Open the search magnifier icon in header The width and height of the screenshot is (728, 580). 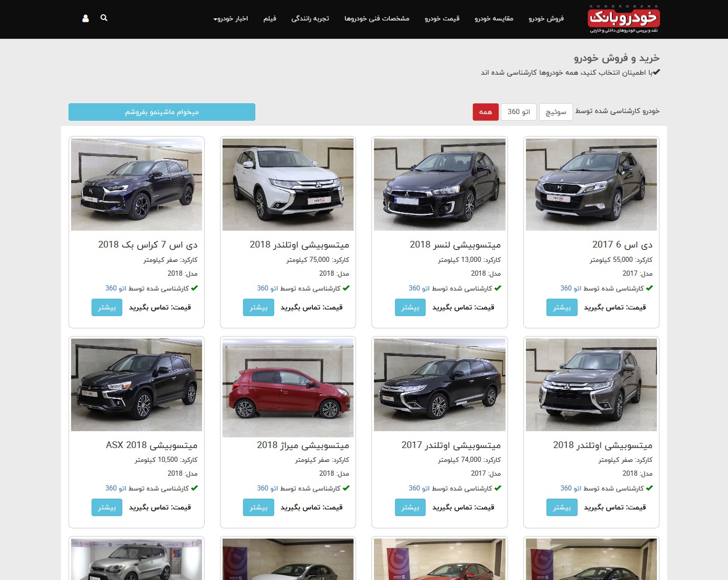[x=104, y=18]
